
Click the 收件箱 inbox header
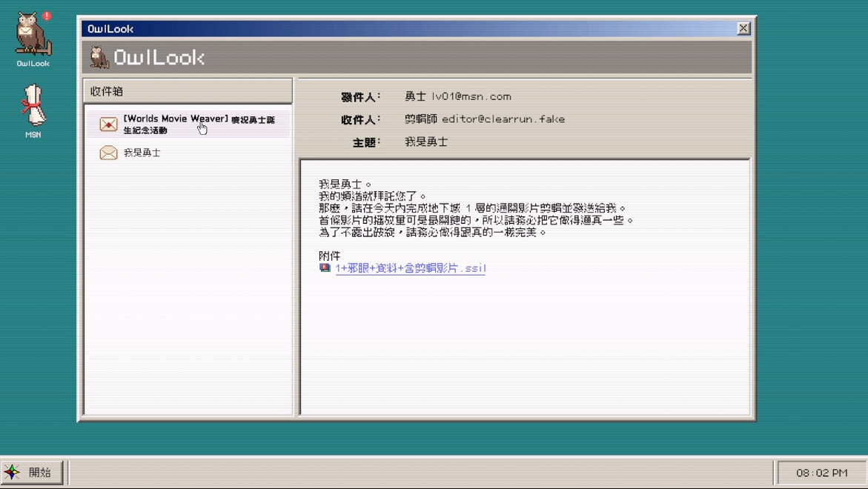(x=188, y=91)
